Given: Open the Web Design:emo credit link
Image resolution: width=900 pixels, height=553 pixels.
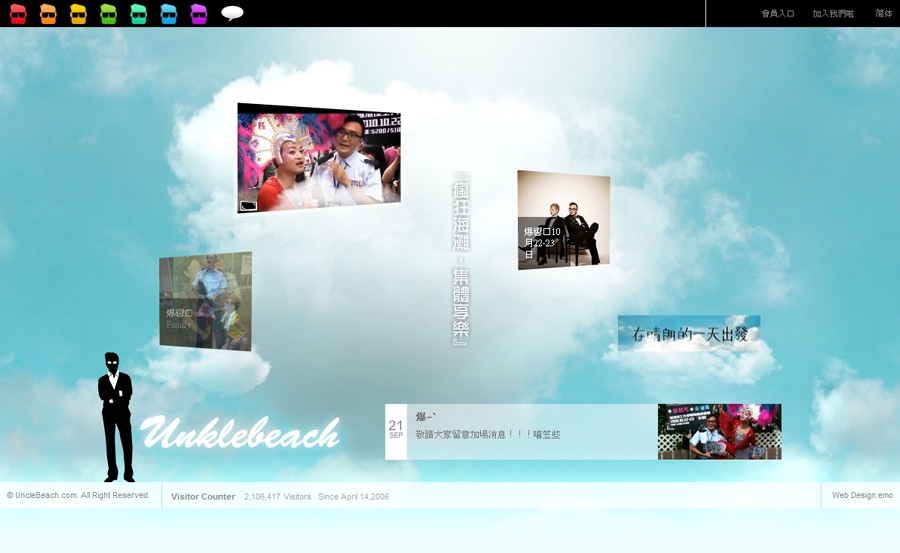Looking at the screenshot, I should 862,495.
